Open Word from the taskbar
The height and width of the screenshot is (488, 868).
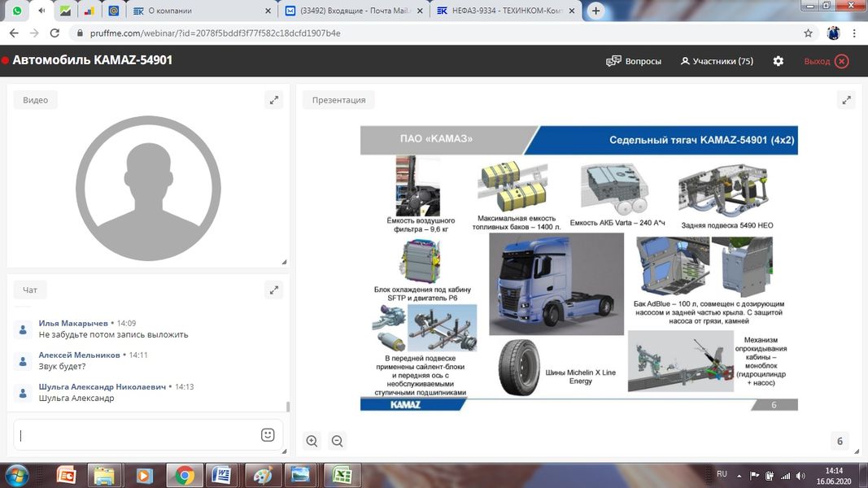pyautogui.click(x=223, y=475)
